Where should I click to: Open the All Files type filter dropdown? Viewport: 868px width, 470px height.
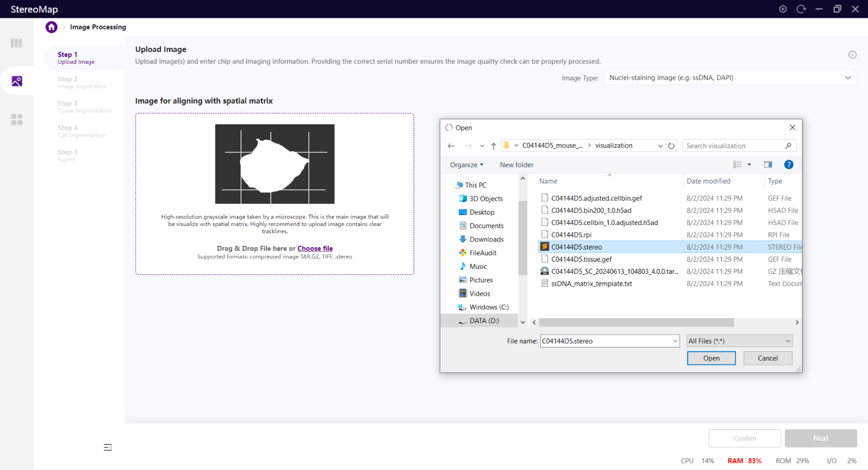(739, 341)
